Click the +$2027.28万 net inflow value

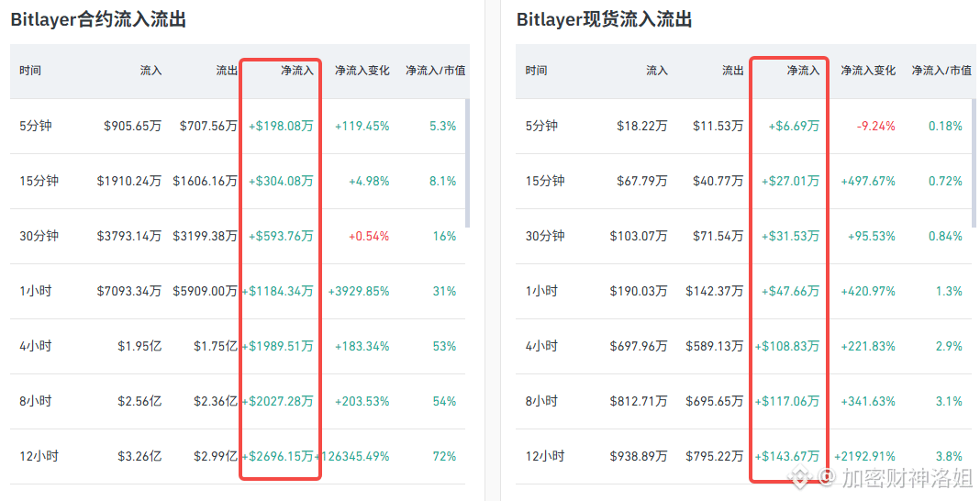click(x=278, y=401)
